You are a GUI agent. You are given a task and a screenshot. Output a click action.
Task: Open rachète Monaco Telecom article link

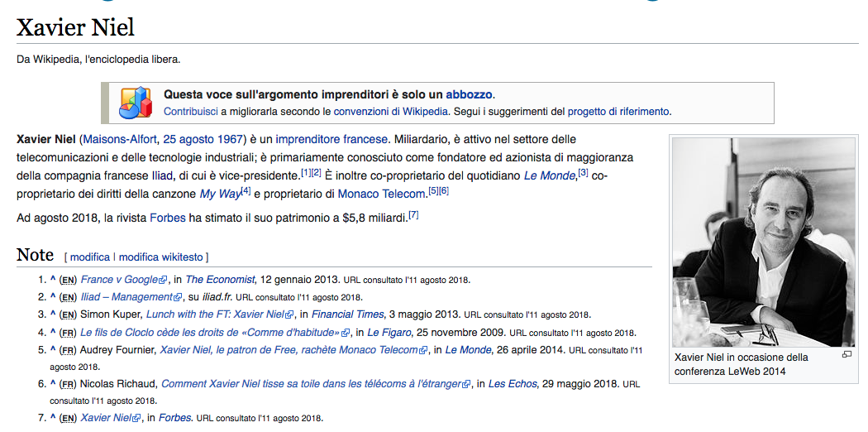pos(289,350)
